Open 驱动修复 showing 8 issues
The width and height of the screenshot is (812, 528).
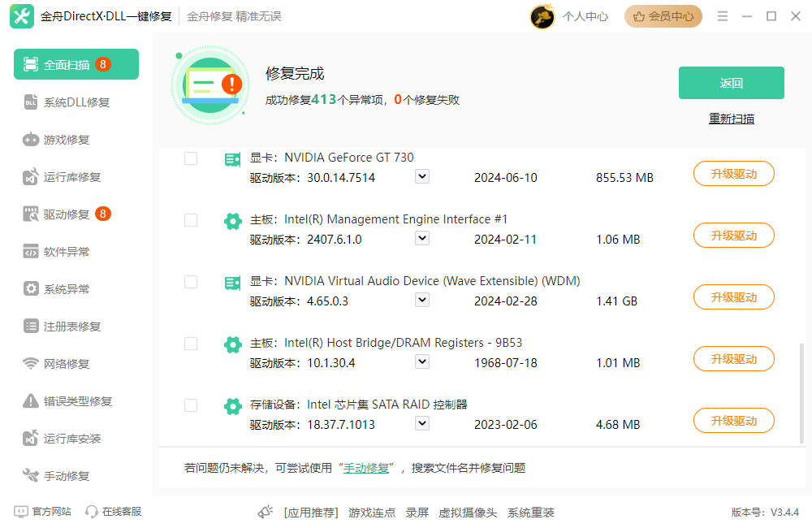pyautogui.click(x=57, y=214)
